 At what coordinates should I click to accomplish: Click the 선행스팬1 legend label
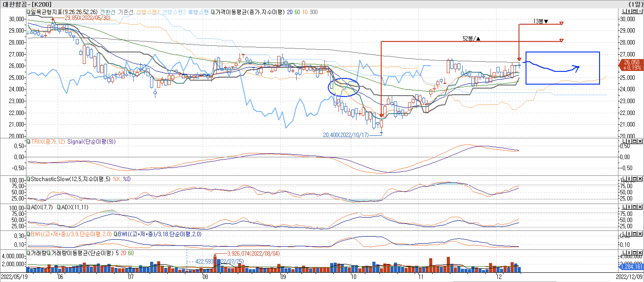[148, 12]
